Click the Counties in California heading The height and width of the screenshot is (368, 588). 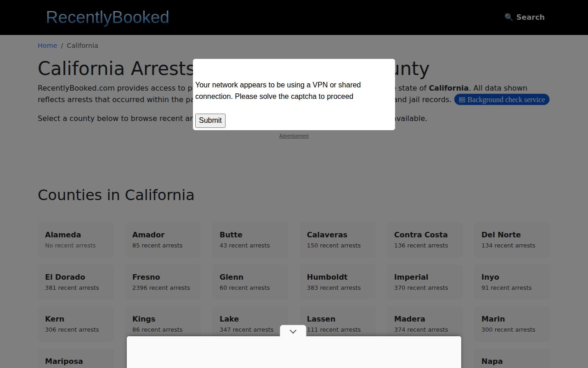(116, 195)
